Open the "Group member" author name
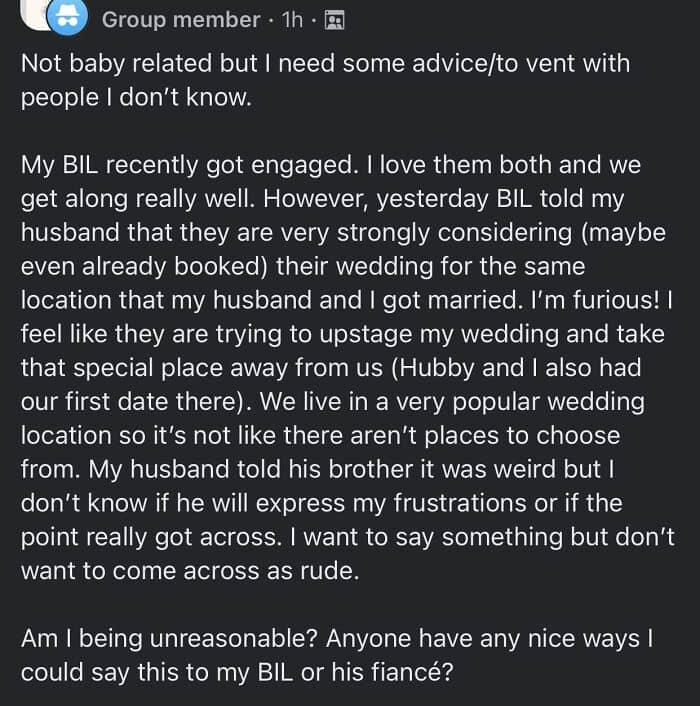 click(x=181, y=19)
